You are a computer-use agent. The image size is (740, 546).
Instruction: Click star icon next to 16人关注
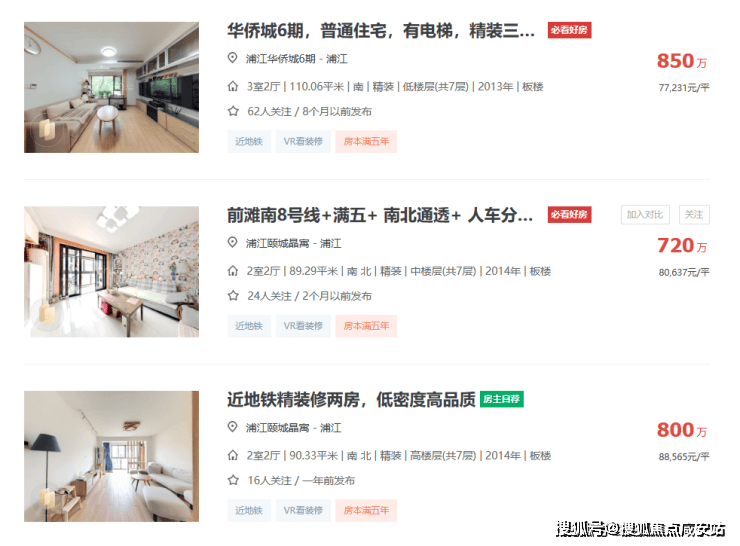233,480
